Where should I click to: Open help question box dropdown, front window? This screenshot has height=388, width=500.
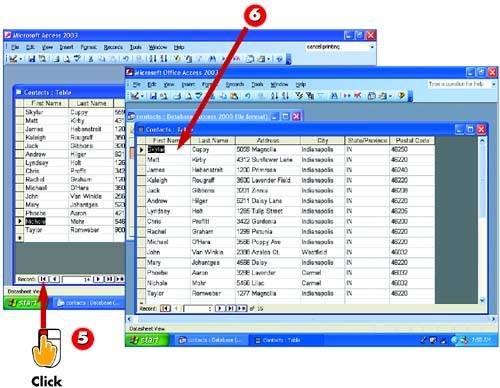click(x=494, y=84)
